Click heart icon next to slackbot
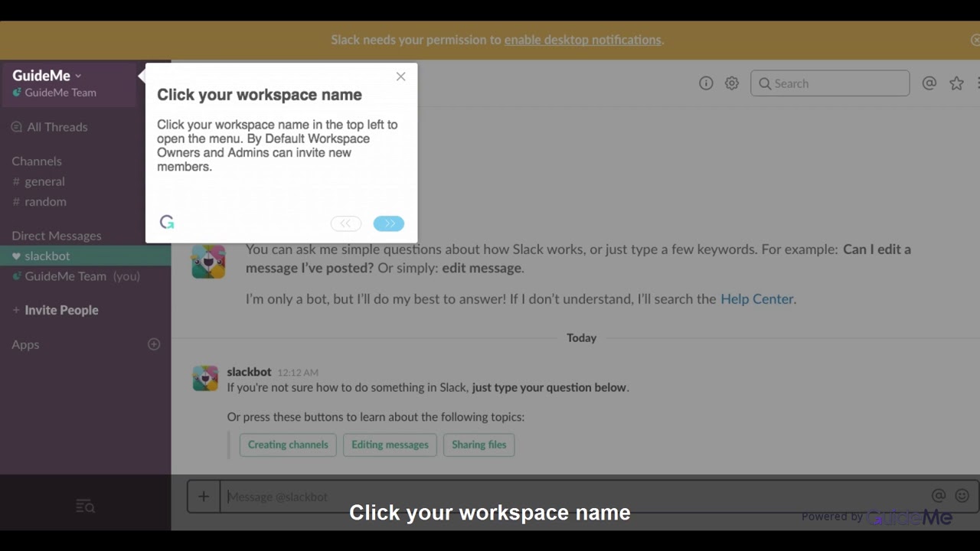 point(16,256)
